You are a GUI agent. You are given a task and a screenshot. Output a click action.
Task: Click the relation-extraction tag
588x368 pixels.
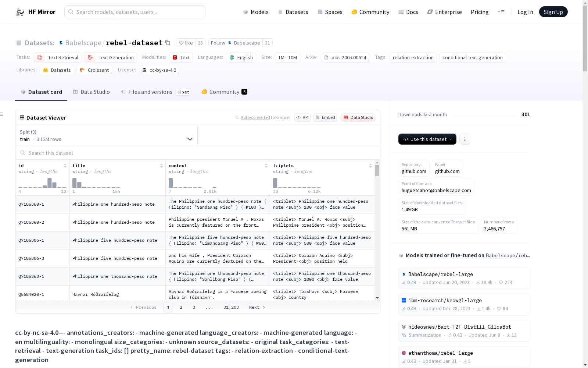pyautogui.click(x=413, y=57)
